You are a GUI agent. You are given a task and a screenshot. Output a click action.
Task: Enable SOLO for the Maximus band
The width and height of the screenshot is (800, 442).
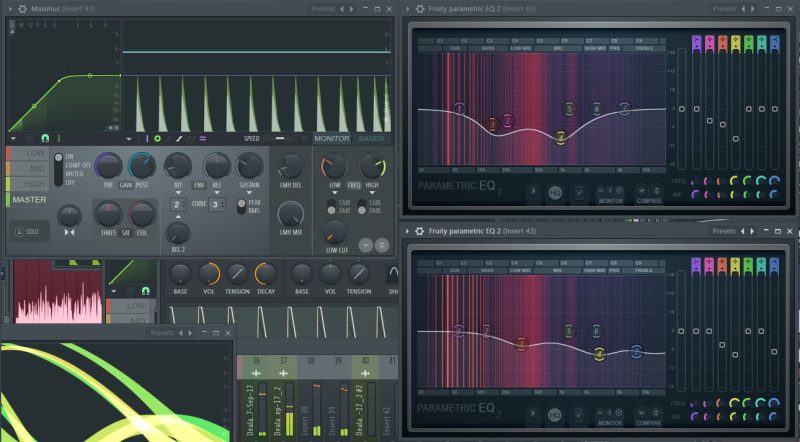(x=29, y=232)
